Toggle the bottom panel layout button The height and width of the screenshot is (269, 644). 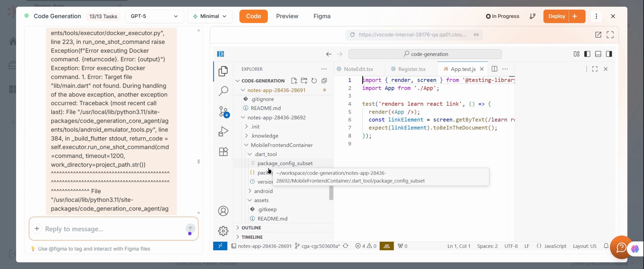click(598, 54)
